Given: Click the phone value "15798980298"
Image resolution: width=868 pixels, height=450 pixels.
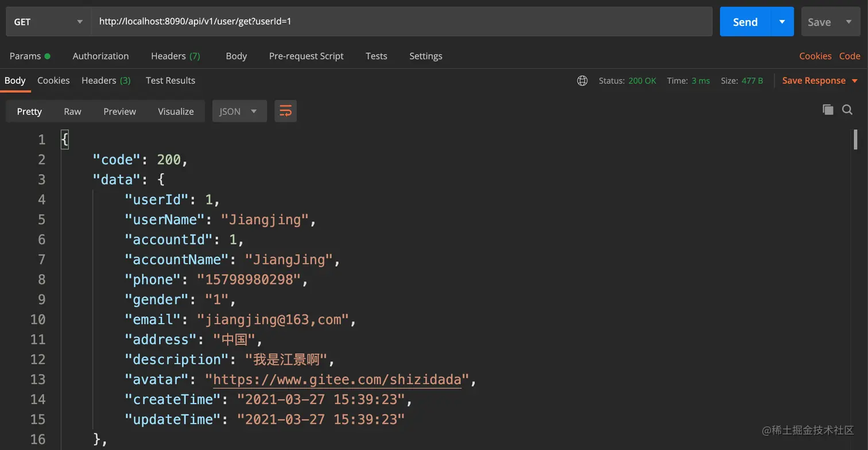Looking at the screenshot, I should 249,280.
